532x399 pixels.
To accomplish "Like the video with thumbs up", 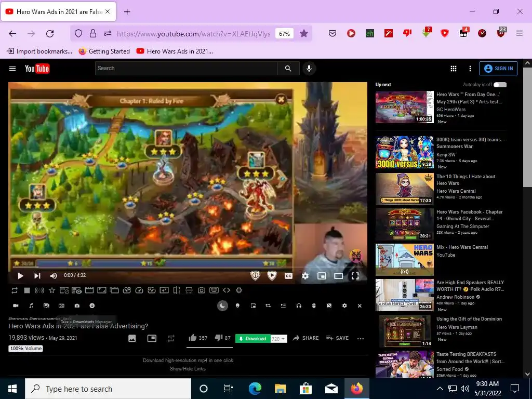I will point(193,338).
